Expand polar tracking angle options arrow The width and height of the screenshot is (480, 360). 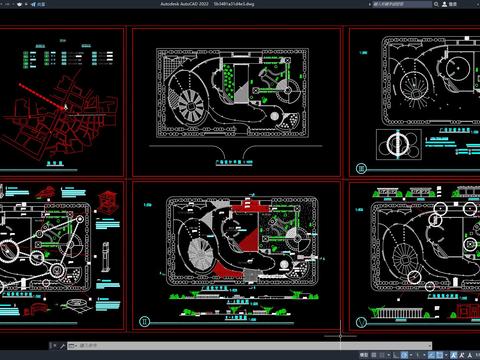pos(411,355)
